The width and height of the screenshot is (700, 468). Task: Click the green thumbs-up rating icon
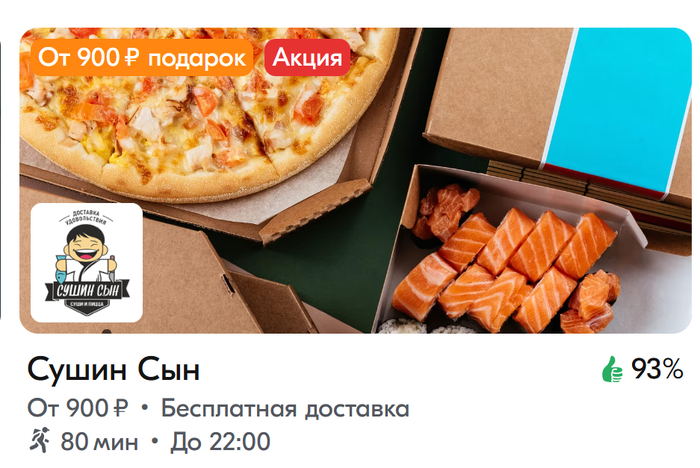(612, 369)
